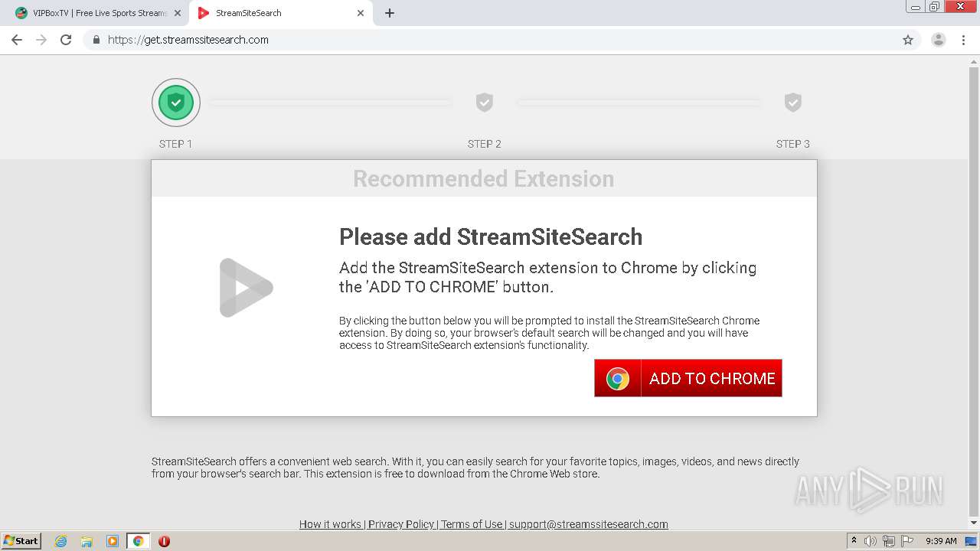980x551 pixels.
Task: Click the 9:39 AM system clock
Action: pos(941,541)
